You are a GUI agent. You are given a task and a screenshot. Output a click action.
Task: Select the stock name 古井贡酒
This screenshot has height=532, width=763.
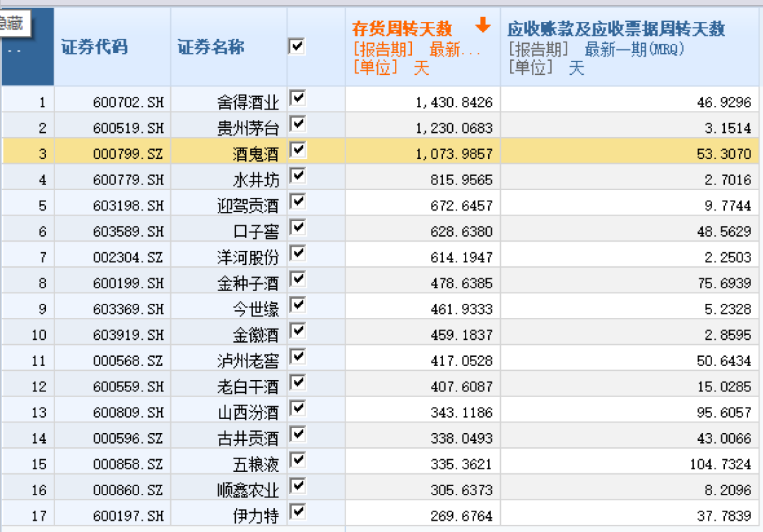[248, 439]
